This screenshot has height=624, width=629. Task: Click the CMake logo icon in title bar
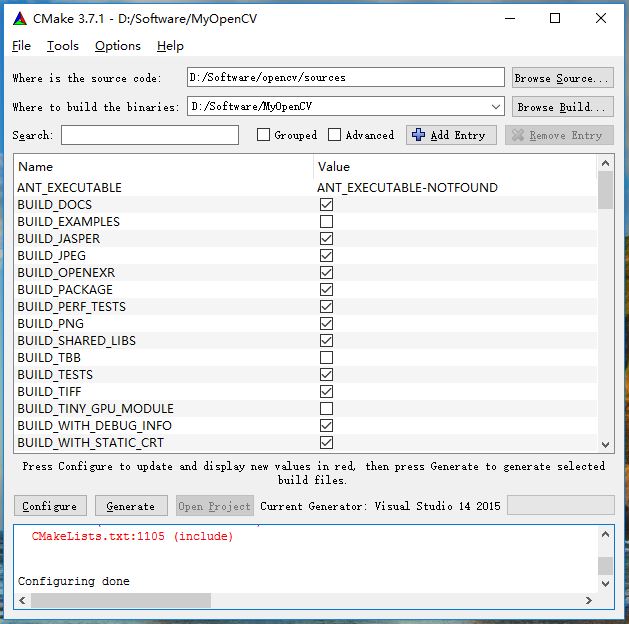[20, 19]
